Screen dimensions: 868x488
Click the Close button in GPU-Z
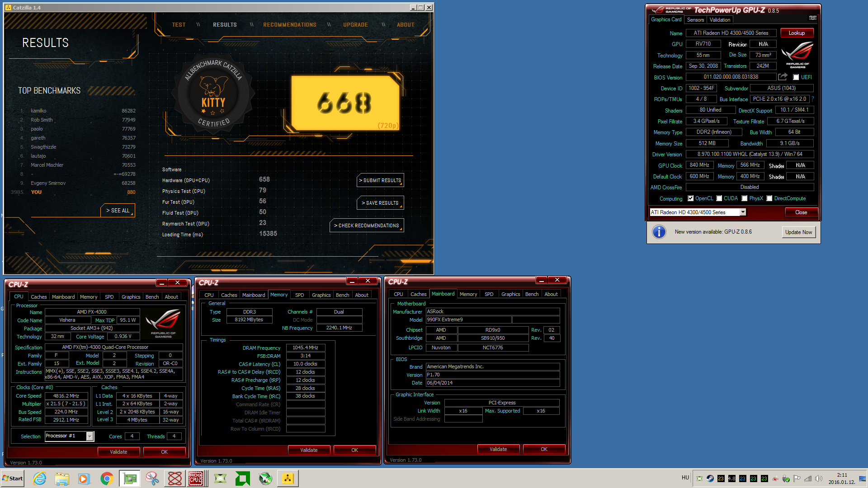pyautogui.click(x=801, y=212)
